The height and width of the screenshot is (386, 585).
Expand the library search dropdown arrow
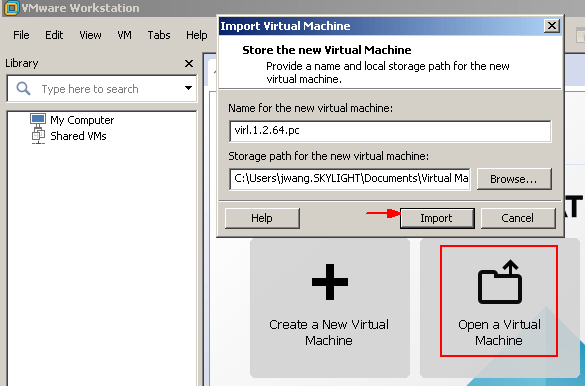[188, 88]
